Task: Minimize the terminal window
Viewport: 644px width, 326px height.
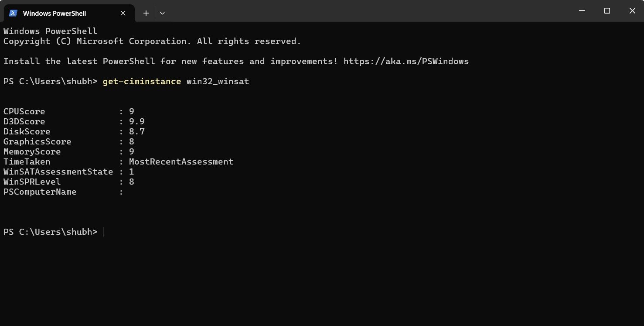Action: (582, 11)
